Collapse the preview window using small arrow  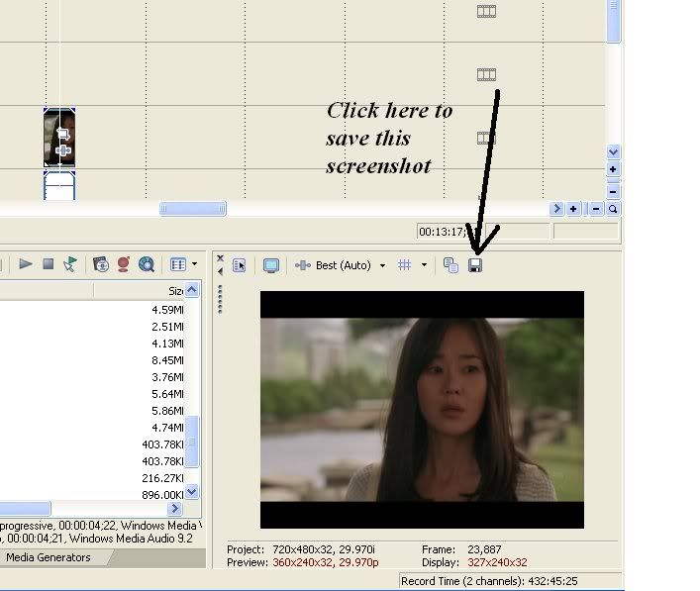pos(220,271)
